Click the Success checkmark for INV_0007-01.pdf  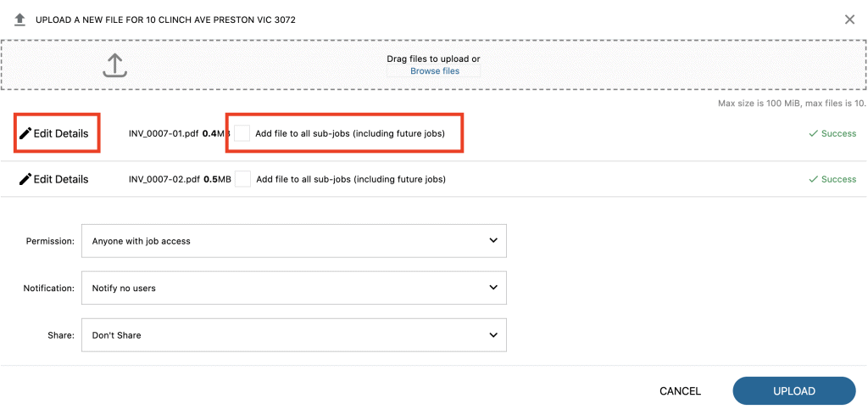click(813, 133)
